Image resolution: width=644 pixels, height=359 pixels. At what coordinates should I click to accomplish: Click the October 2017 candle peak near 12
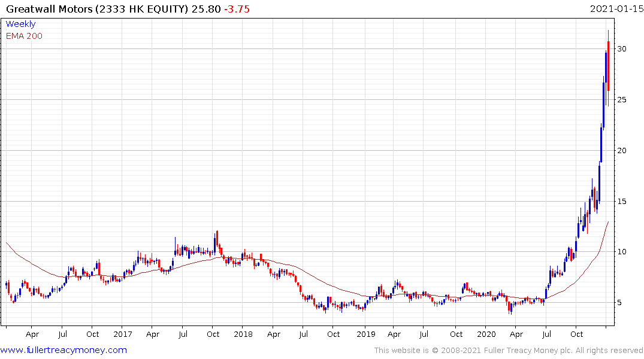(x=217, y=239)
